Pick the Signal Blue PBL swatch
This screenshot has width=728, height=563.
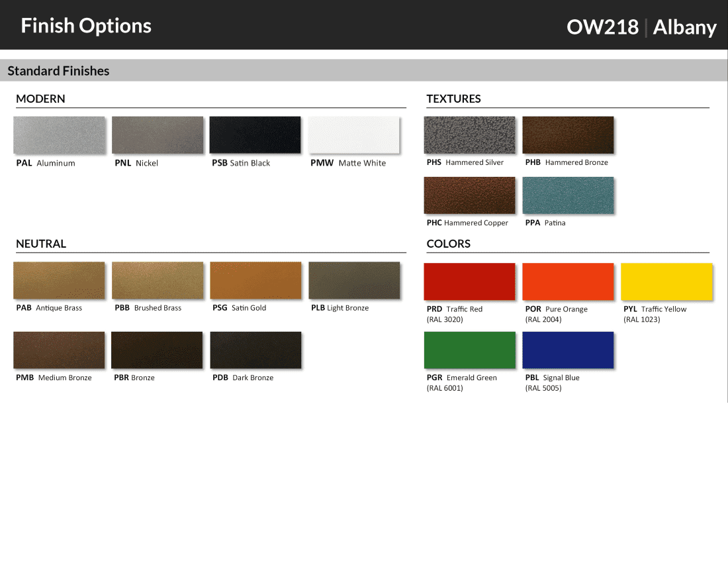(x=568, y=350)
